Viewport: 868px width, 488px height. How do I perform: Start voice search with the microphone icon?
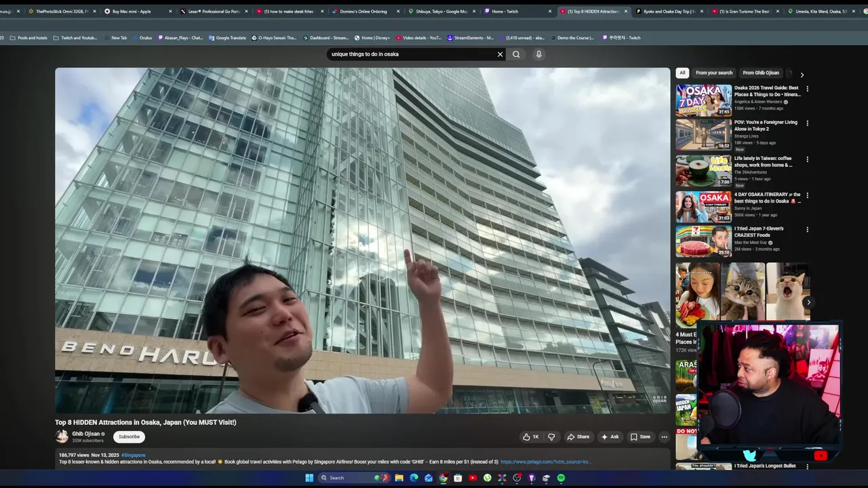pos(538,54)
